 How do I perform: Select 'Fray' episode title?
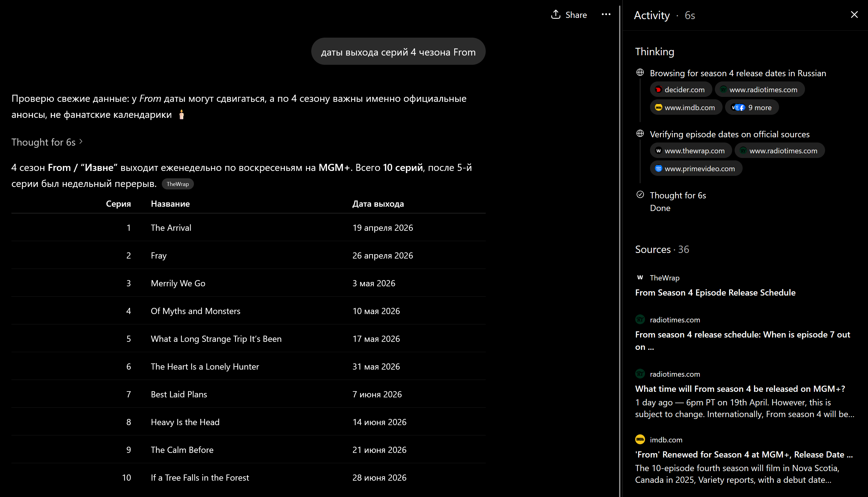[158, 255]
